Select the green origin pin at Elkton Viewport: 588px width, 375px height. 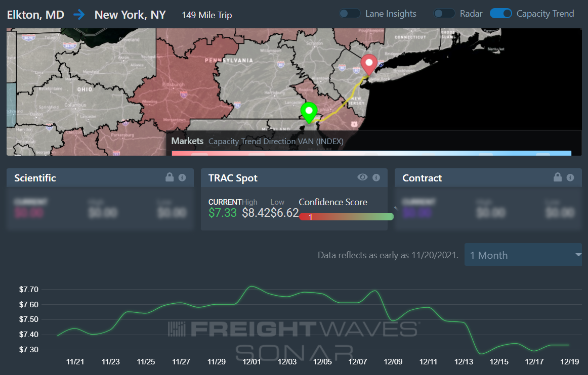309,113
